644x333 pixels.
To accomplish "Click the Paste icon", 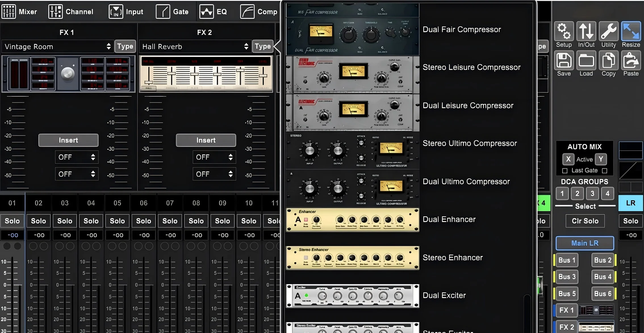I will click(x=631, y=60).
